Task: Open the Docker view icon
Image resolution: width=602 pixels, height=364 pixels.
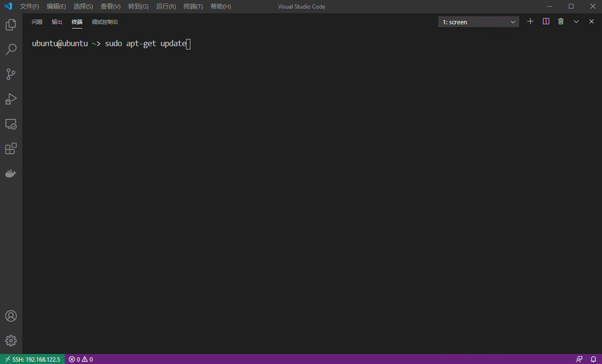Action: tap(11, 174)
